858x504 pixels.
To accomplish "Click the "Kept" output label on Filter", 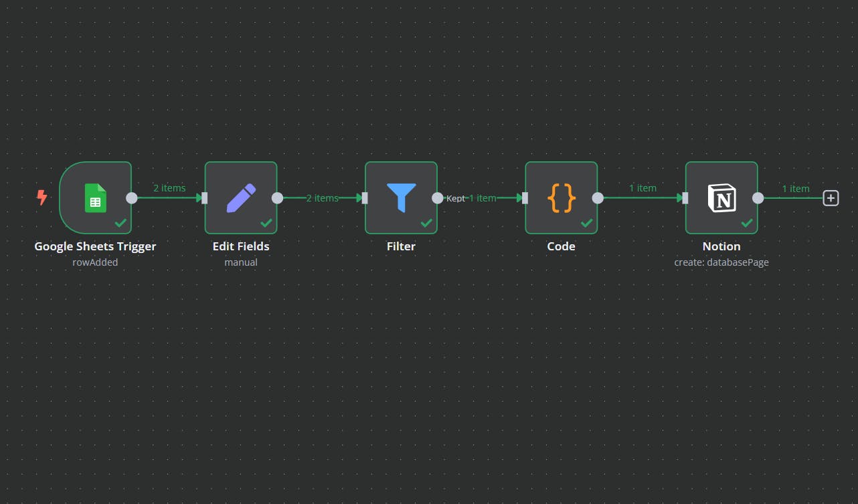I will pyautogui.click(x=456, y=198).
